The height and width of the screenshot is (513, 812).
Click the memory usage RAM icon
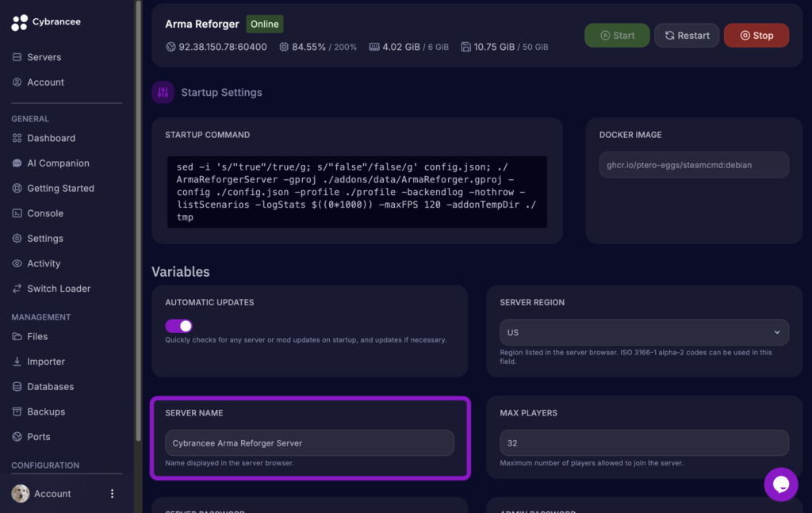[374, 47]
